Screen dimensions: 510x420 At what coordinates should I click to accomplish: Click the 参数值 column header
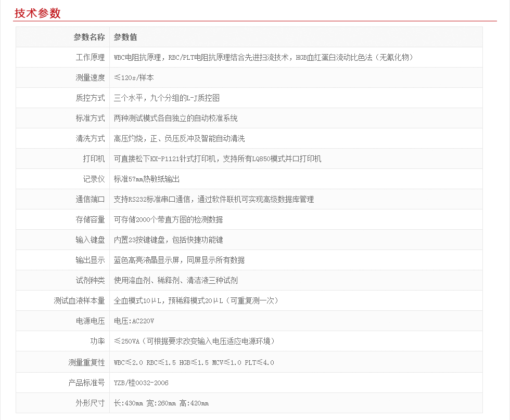click(x=125, y=37)
